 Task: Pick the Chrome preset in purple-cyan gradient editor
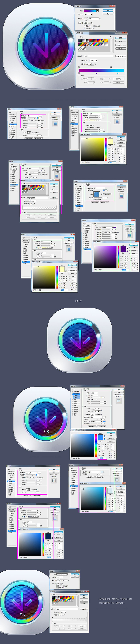(x=92, y=44)
